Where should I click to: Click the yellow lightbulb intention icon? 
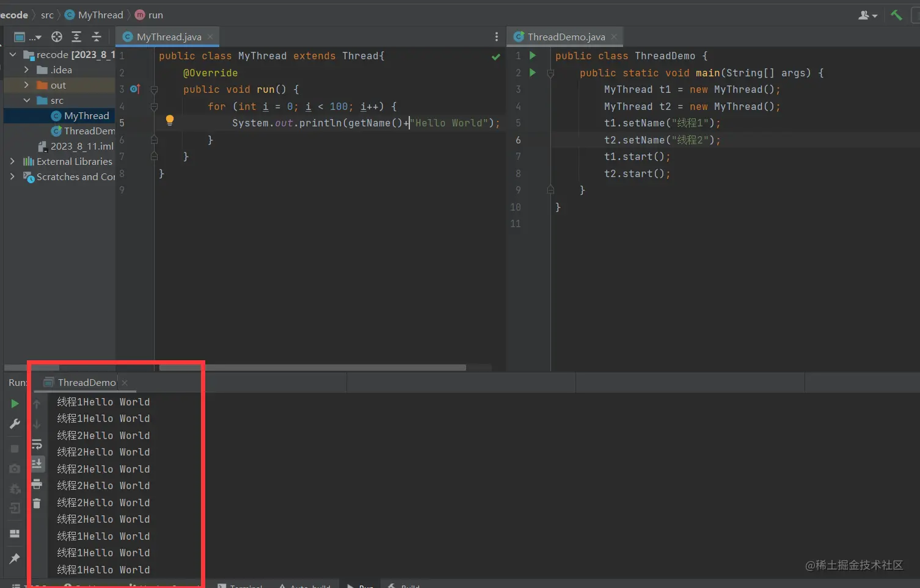tap(170, 120)
